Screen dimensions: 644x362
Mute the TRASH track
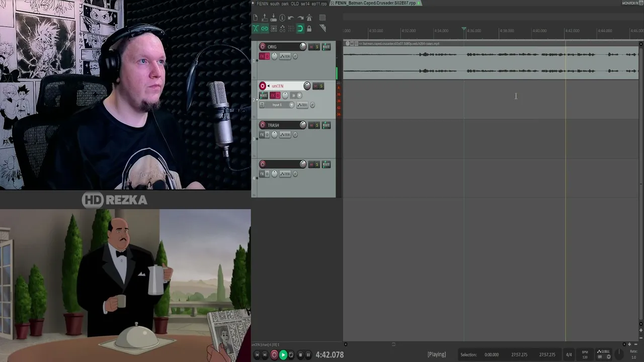coord(311,125)
